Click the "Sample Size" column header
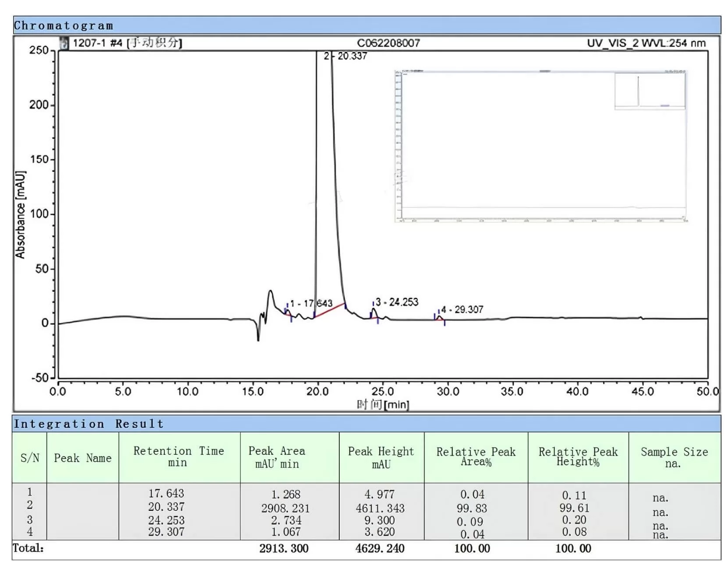 click(674, 457)
